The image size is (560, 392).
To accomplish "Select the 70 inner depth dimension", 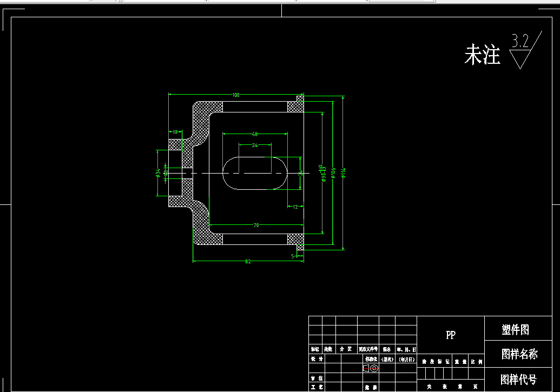I will (x=256, y=225).
